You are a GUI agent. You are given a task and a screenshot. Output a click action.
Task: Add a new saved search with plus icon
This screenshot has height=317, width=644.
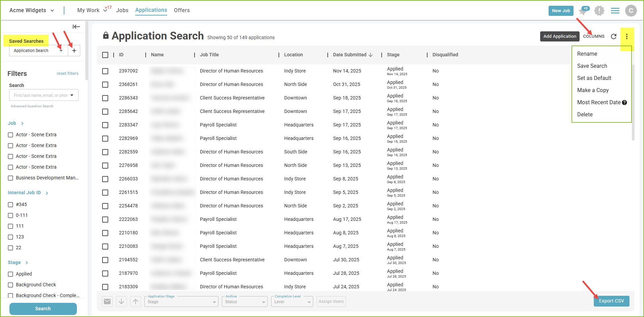coord(74,51)
